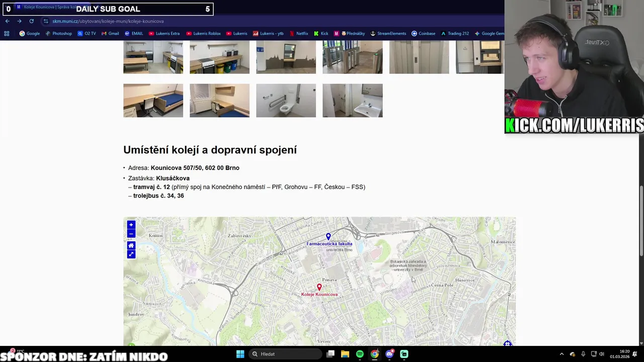
Task: Click the microphone tray icon
Action: [583, 354]
